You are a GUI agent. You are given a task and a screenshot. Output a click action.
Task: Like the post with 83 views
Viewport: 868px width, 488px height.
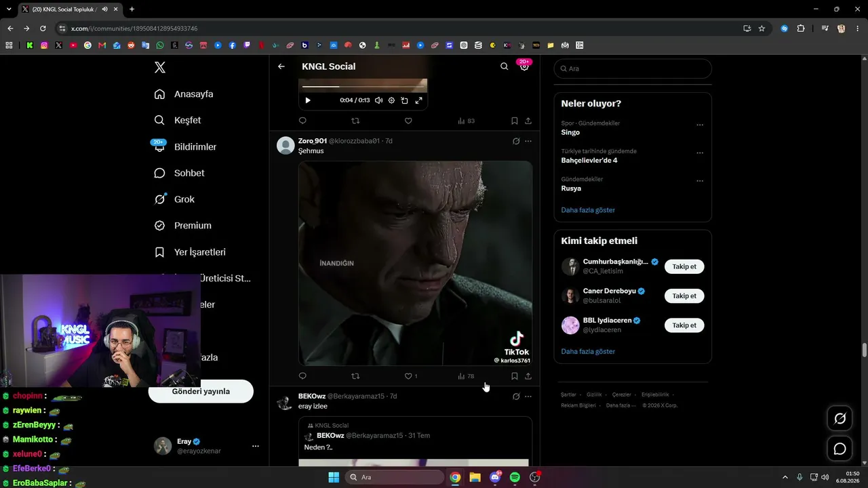tap(408, 121)
